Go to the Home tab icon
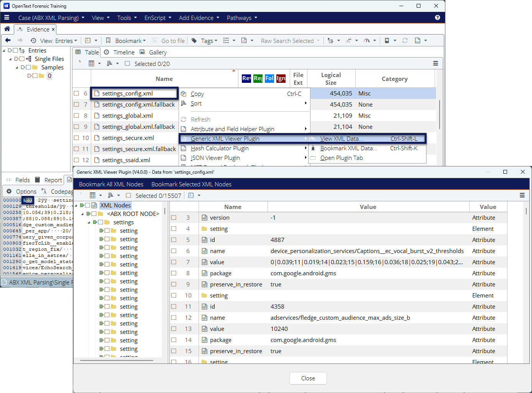The width and height of the screenshot is (532, 393). pos(7,29)
